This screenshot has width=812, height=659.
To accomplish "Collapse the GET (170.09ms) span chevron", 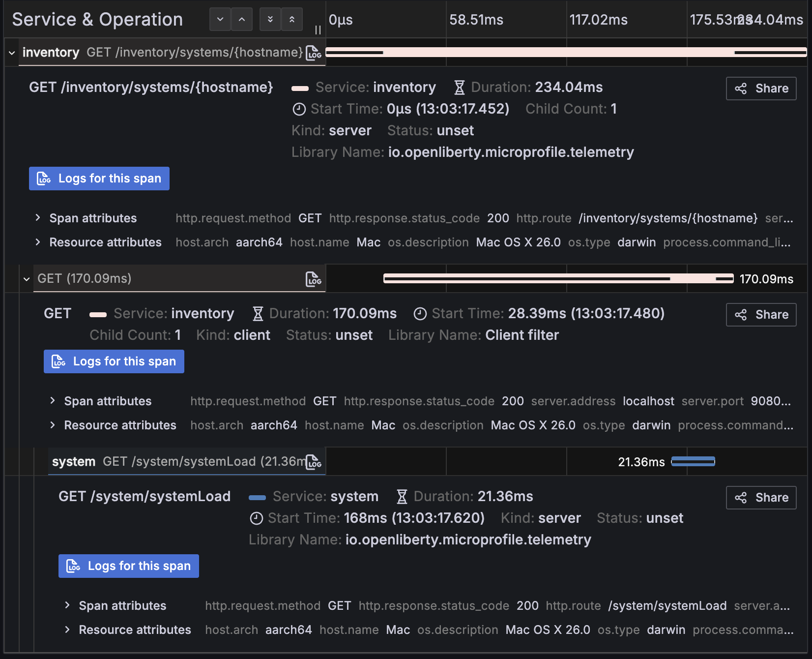I will coord(27,279).
